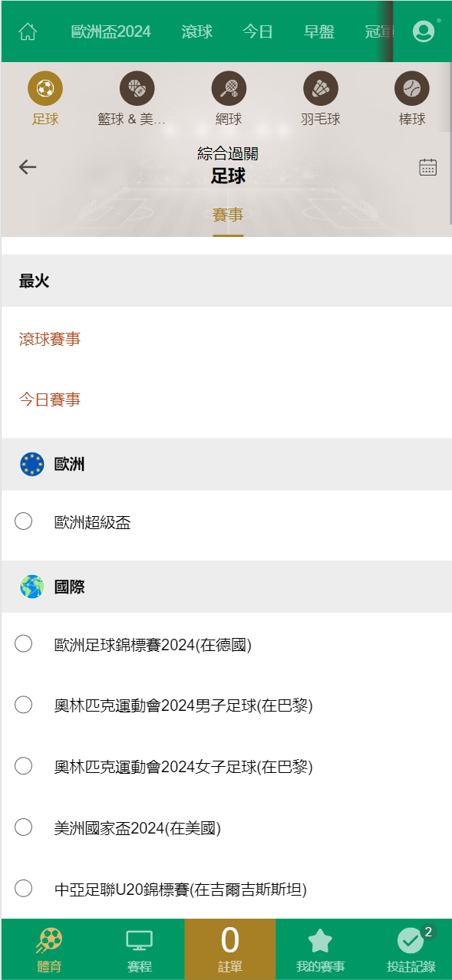Collapse the 歐洲 region section header

click(x=226, y=464)
